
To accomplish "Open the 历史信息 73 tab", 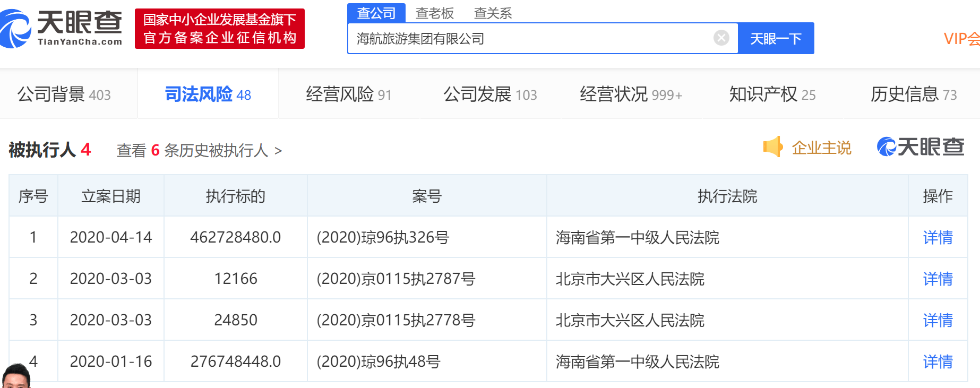I will click(914, 94).
